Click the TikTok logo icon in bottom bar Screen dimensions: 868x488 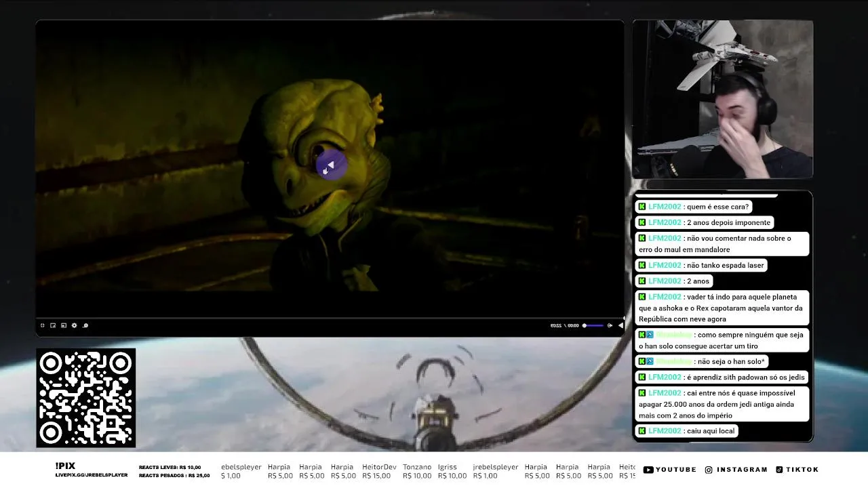pos(779,470)
